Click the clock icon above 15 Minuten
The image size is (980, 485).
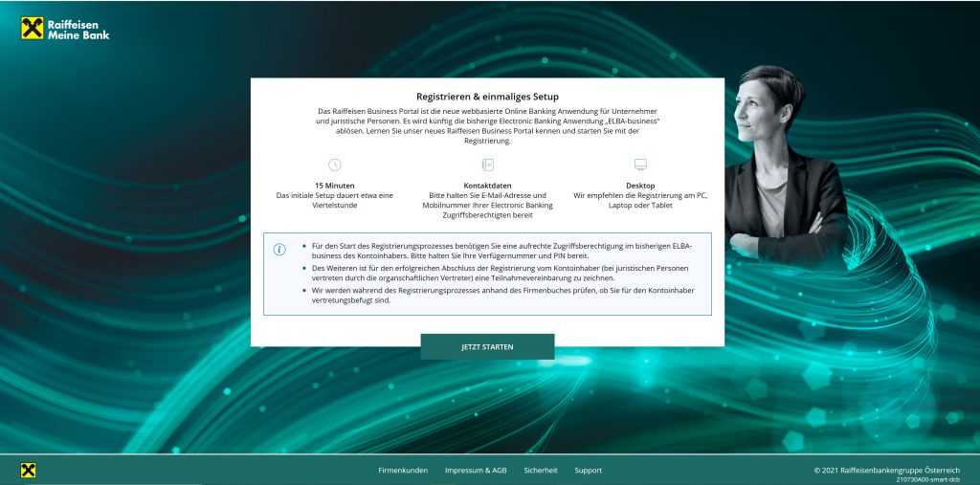pyautogui.click(x=334, y=165)
